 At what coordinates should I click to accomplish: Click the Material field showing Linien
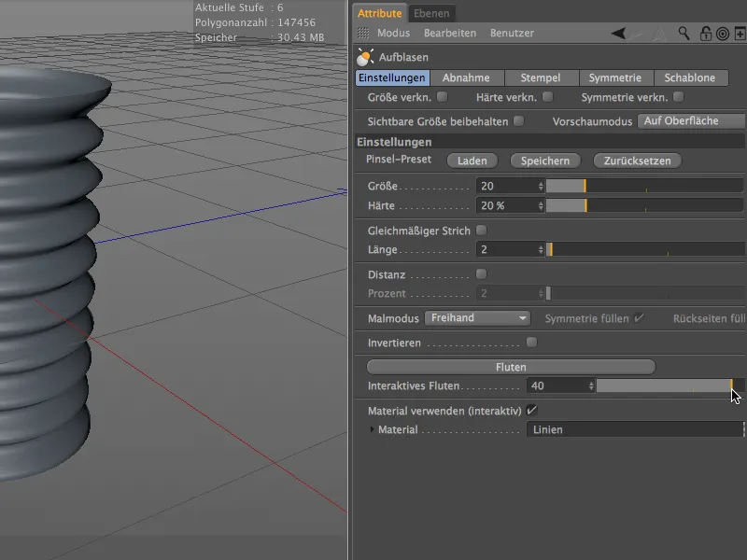(x=635, y=429)
